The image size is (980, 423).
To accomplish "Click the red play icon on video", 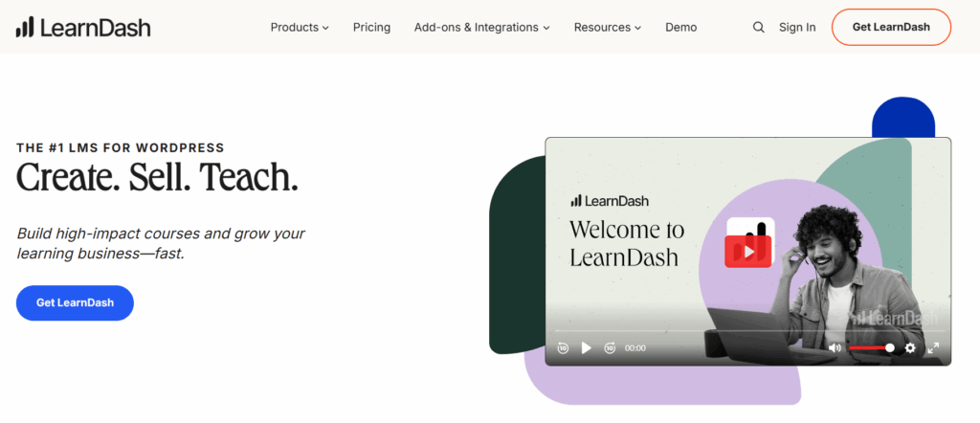I will coord(748,250).
